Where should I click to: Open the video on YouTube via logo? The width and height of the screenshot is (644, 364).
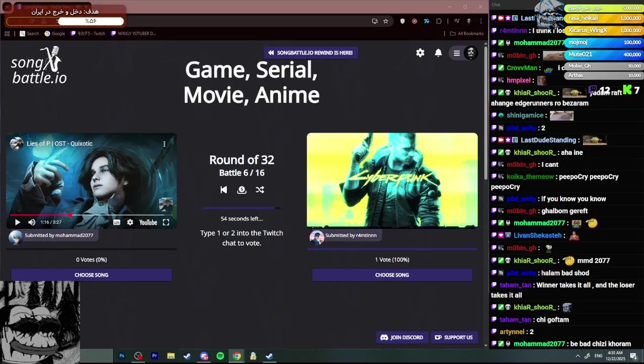pos(148,222)
